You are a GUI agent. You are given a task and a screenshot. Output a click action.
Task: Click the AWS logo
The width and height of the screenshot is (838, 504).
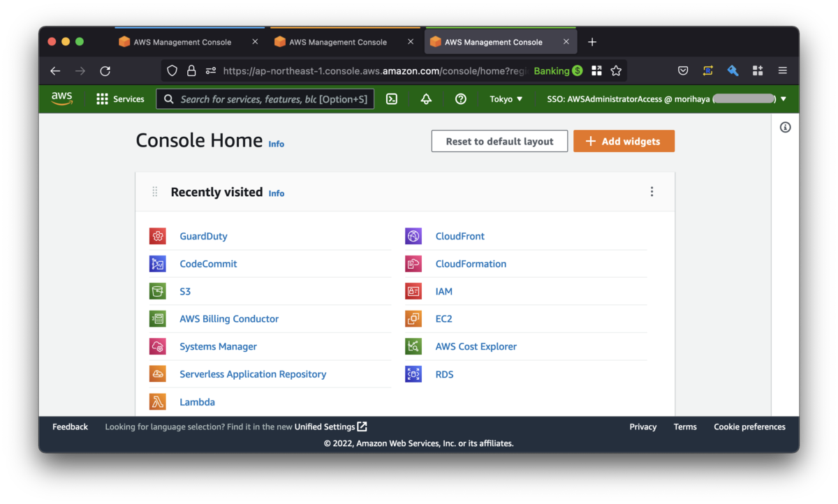[62, 99]
